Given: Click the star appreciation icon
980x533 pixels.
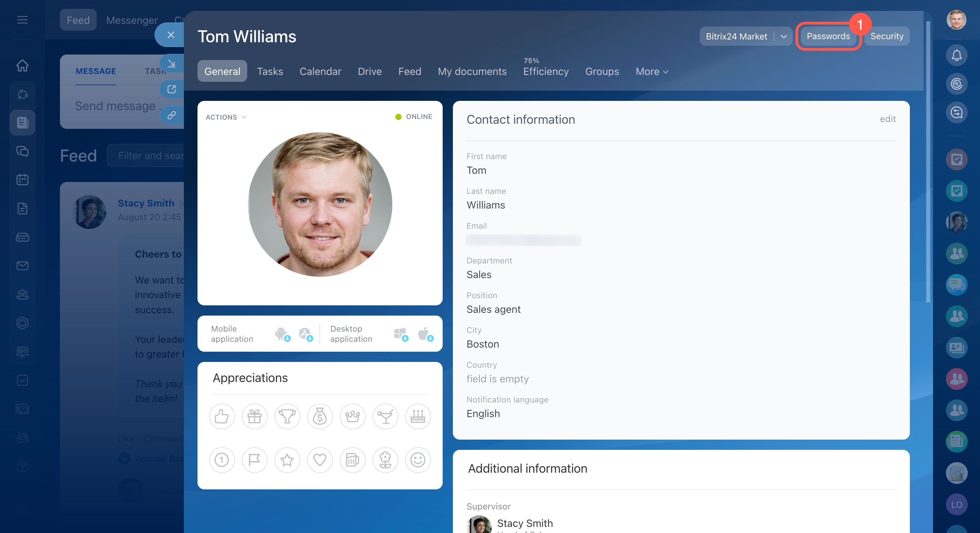Looking at the screenshot, I should pos(287,460).
